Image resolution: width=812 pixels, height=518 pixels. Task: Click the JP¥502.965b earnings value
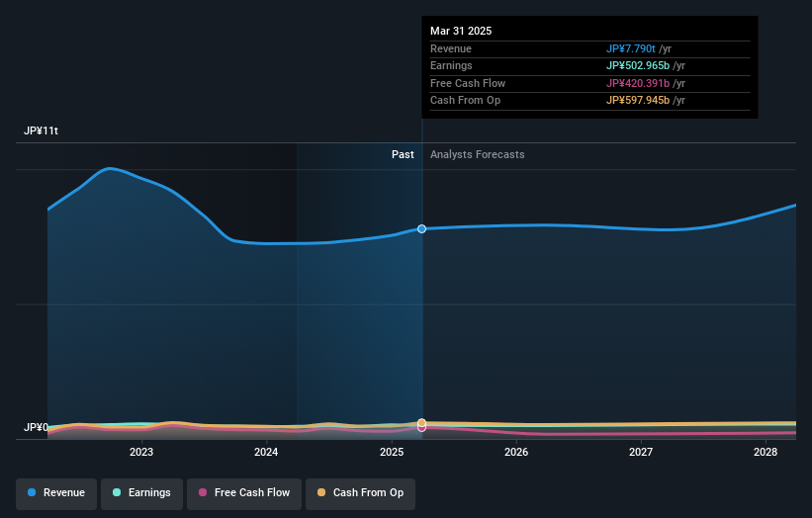pos(638,65)
